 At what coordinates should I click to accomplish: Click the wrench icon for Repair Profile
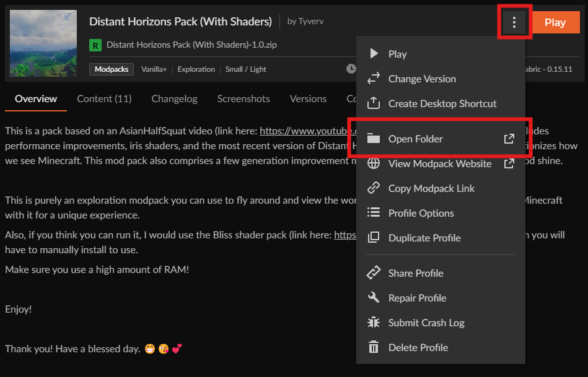[374, 298]
